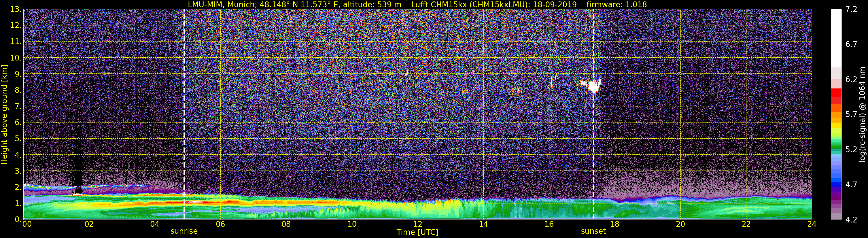Click the time axis tick '14'

coord(483,224)
